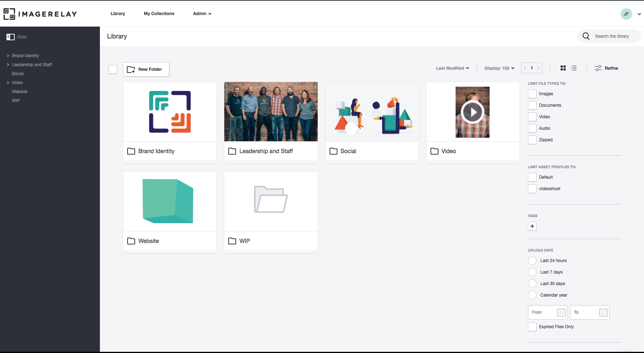Click the folder icon beside Website card
Screen dimensions: 644x353
(131, 241)
